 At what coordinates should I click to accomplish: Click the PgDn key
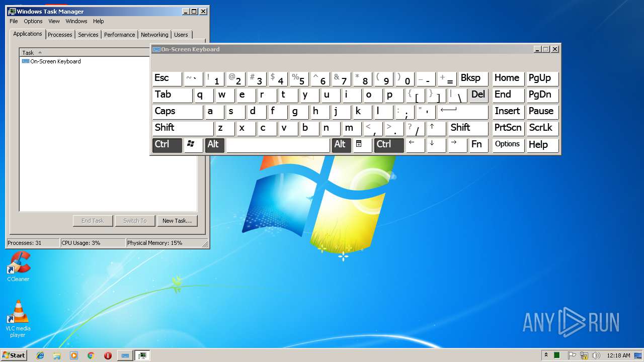tap(542, 95)
